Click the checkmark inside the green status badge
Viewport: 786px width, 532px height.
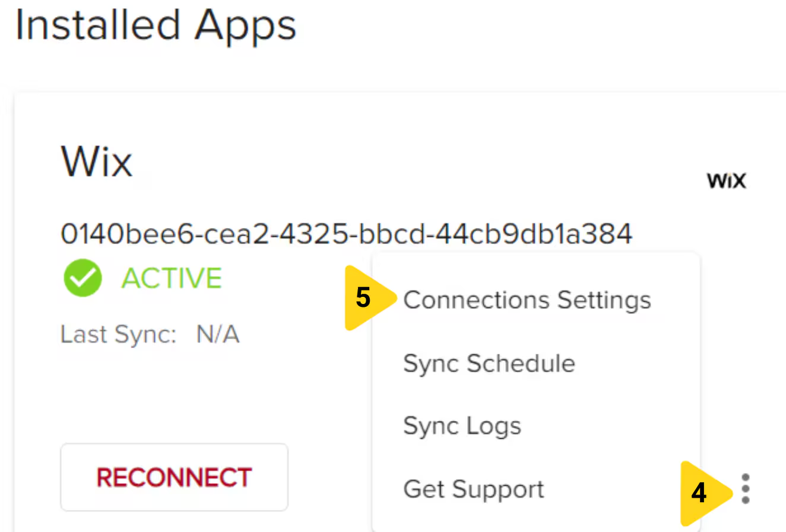pos(83,278)
